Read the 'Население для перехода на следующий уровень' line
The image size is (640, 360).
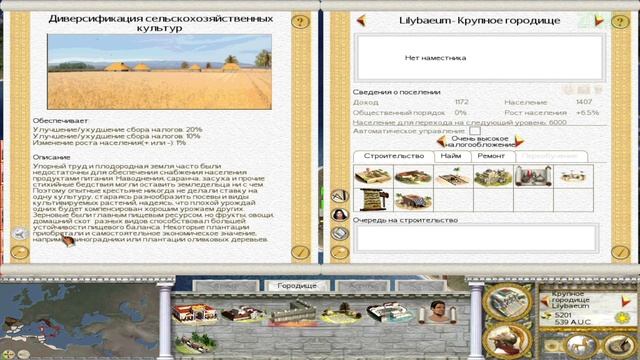pos(460,122)
